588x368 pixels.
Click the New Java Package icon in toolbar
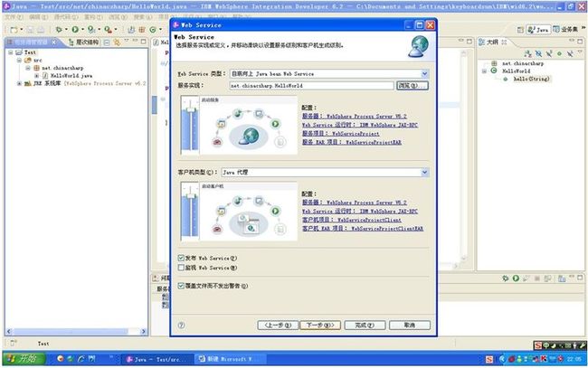point(142,30)
